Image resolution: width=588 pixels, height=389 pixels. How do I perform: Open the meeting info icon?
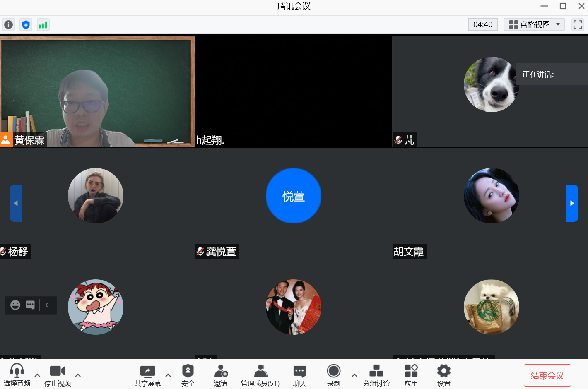(8, 25)
